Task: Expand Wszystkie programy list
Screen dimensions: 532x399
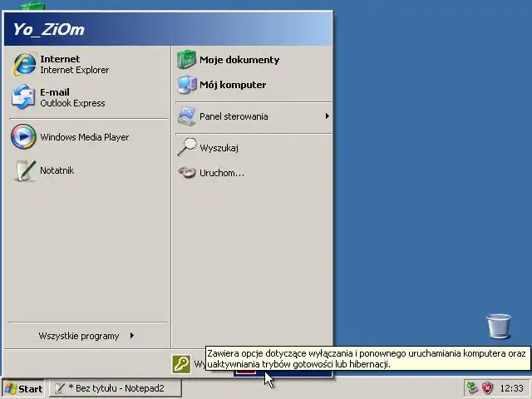Action: pyautogui.click(x=88, y=336)
